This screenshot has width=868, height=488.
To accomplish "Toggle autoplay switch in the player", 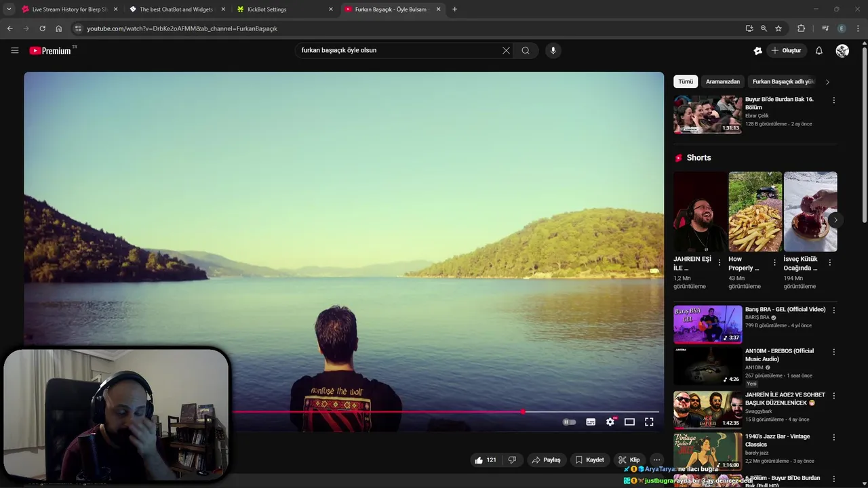I will [570, 422].
